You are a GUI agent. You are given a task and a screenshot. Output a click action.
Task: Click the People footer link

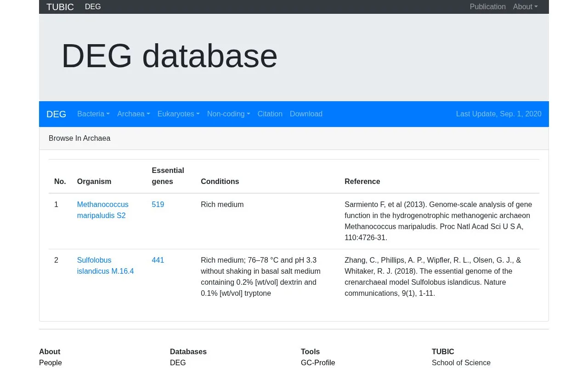(x=51, y=362)
